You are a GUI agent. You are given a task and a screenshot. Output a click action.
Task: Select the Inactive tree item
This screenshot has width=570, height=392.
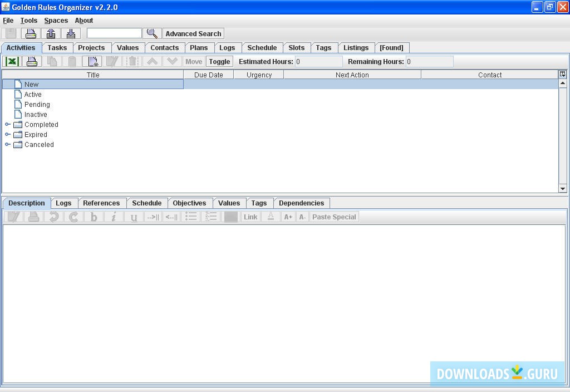click(x=36, y=115)
